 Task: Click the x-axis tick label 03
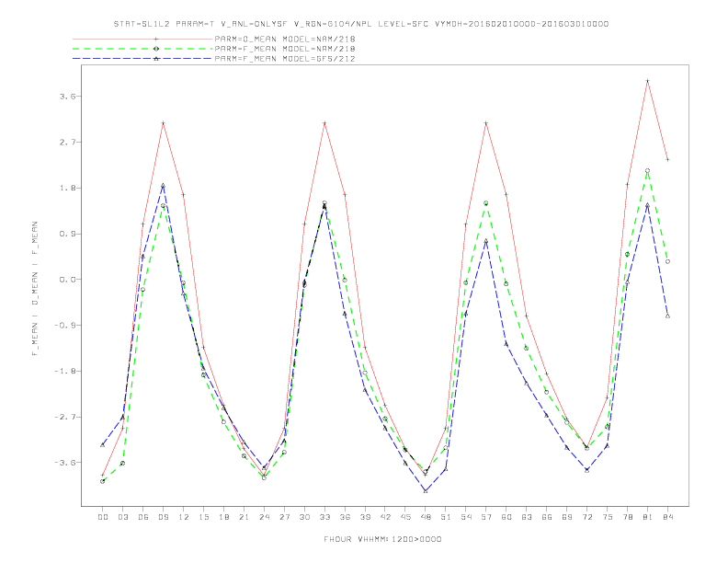(x=122, y=517)
